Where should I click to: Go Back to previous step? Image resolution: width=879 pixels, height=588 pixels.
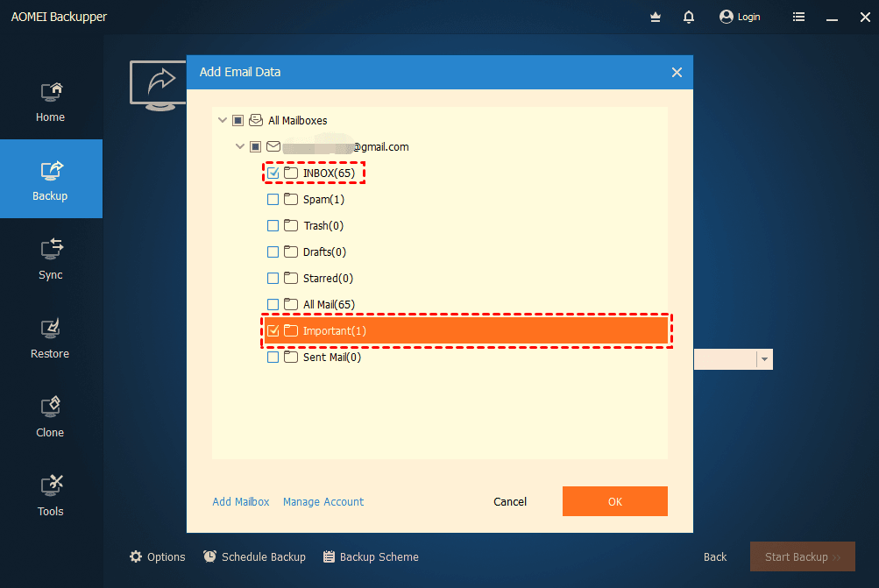point(715,556)
